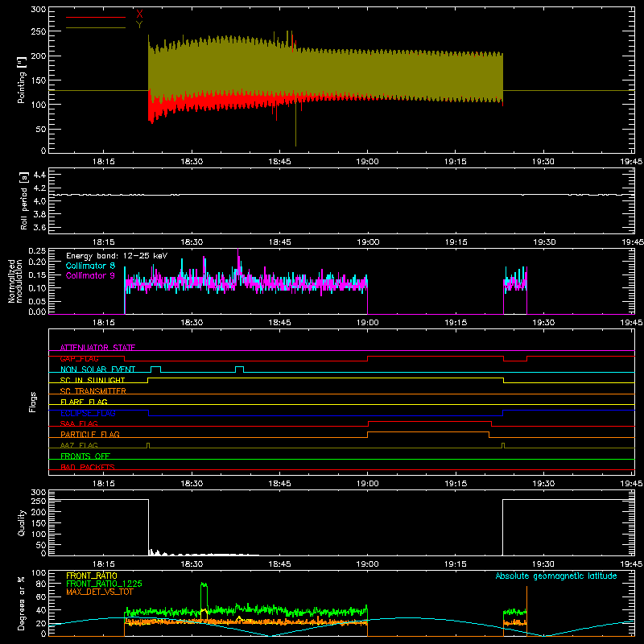Click the raised SAA_FLAG segment after 19:00

pos(430,421)
